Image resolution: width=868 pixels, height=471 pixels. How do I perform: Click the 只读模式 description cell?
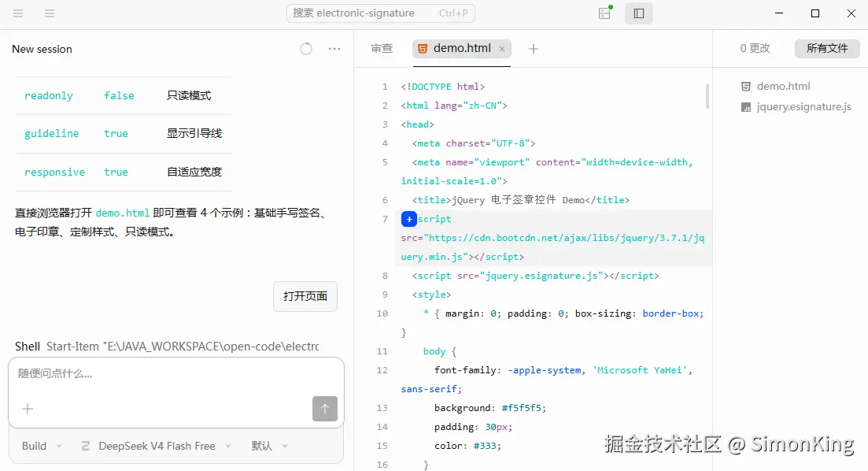189,96
